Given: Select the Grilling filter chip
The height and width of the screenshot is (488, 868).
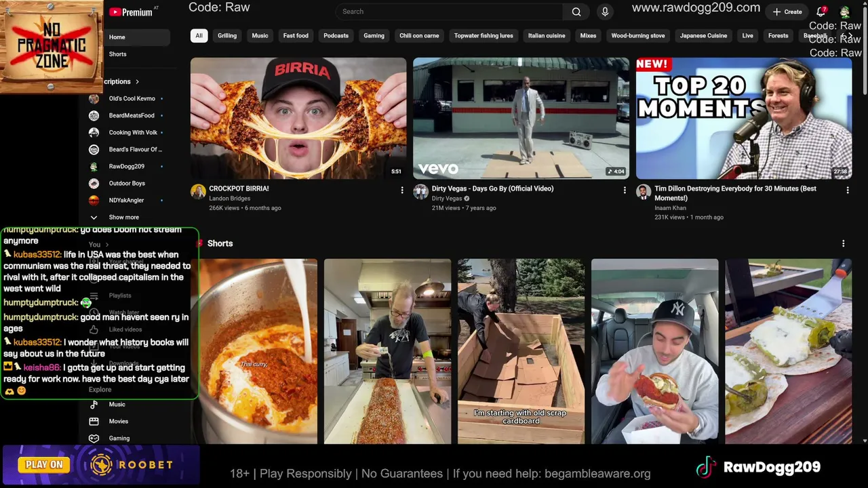Looking at the screenshot, I should [227, 35].
